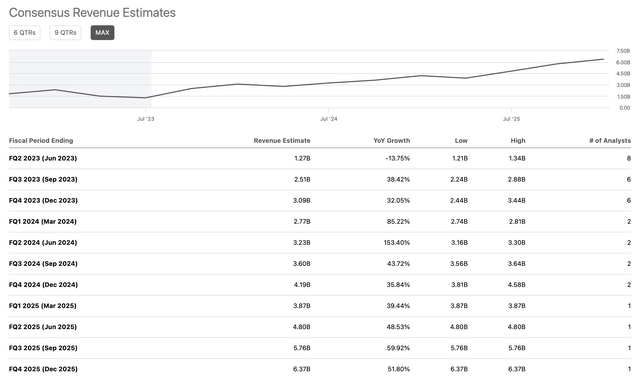Click the 3.23B revenue estimate value
The image size is (640, 381).
tap(302, 243)
